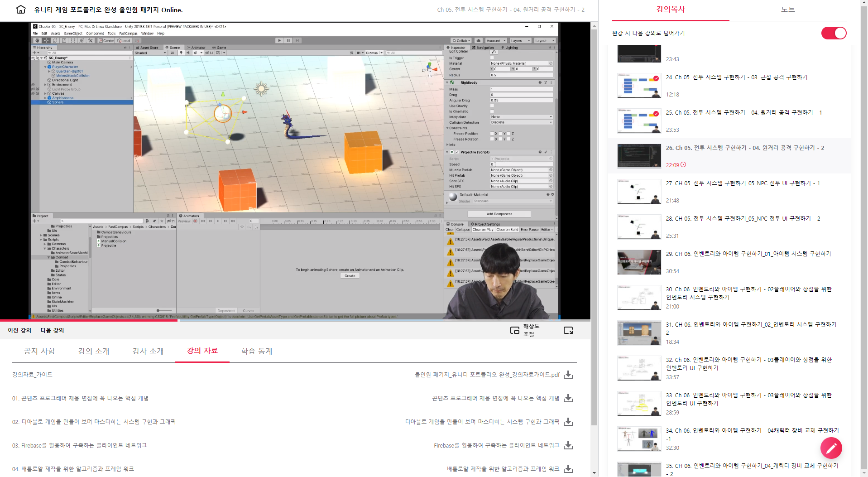The image size is (868, 477).
Task: Toggle auto-advance to next lecture switch
Action: click(x=834, y=33)
